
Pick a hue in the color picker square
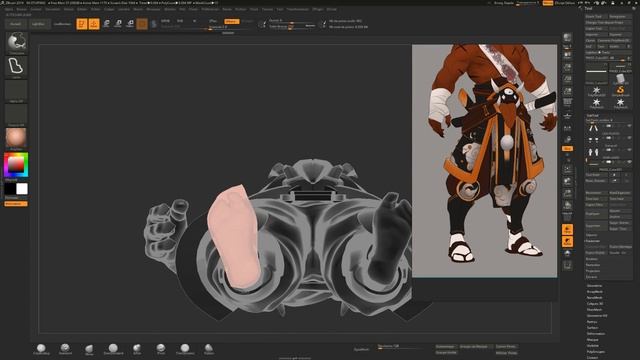(16, 164)
